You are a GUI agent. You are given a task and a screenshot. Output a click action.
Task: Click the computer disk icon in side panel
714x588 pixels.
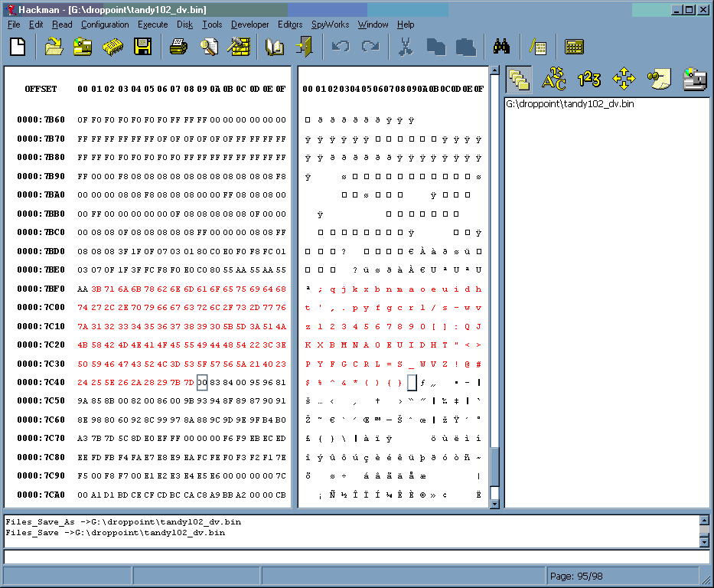(695, 80)
